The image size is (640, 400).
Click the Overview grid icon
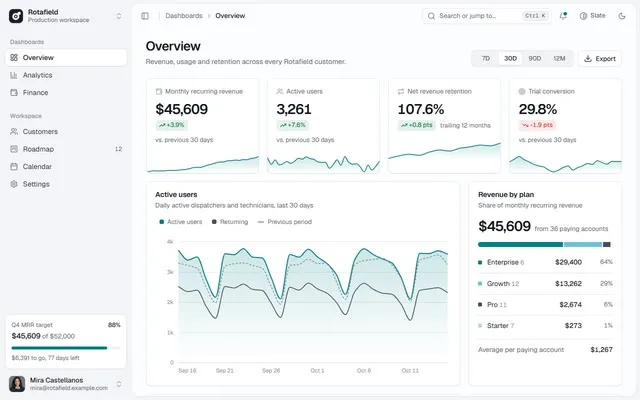14,58
